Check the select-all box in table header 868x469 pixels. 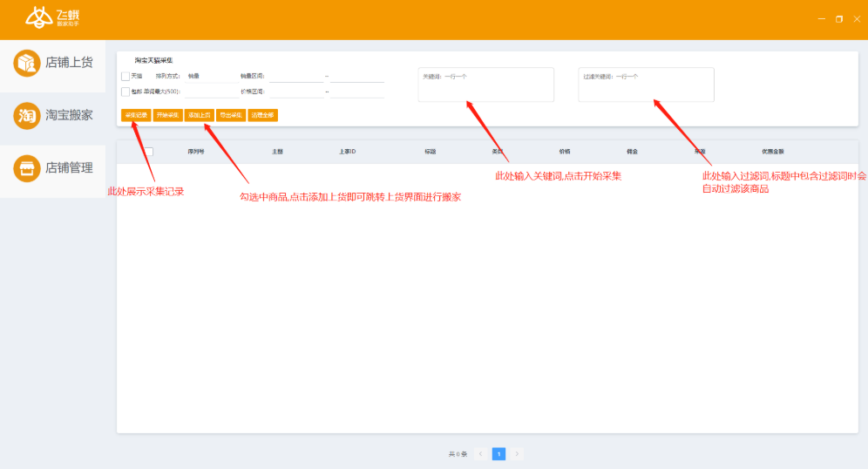point(149,152)
